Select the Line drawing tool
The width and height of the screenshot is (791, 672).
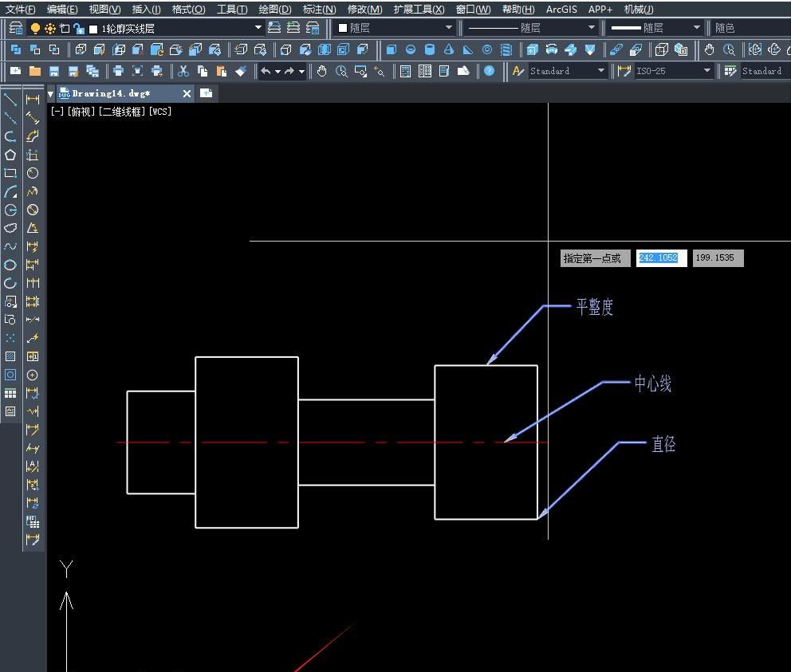click(x=10, y=100)
